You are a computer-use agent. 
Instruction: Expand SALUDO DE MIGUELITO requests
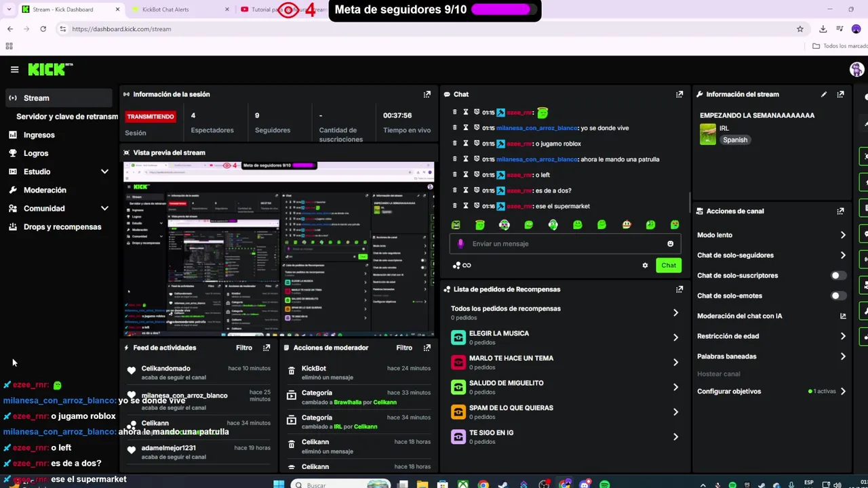[675, 387]
